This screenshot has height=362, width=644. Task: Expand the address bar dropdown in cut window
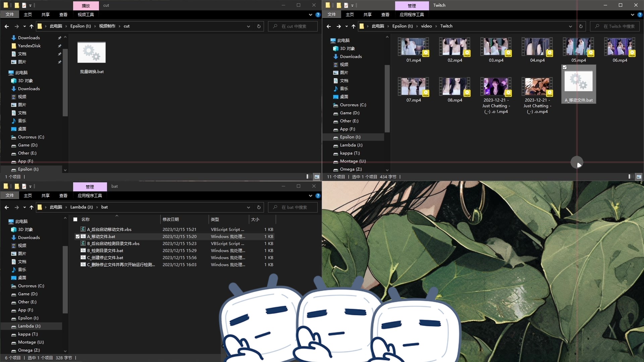(x=248, y=26)
